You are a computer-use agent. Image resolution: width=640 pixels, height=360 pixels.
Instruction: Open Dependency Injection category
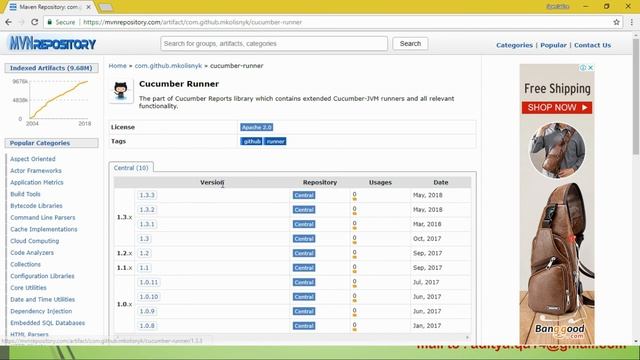pos(41,311)
